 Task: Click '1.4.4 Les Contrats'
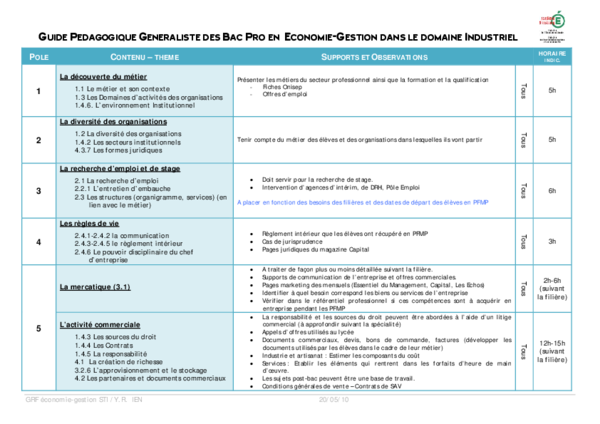coord(104,345)
